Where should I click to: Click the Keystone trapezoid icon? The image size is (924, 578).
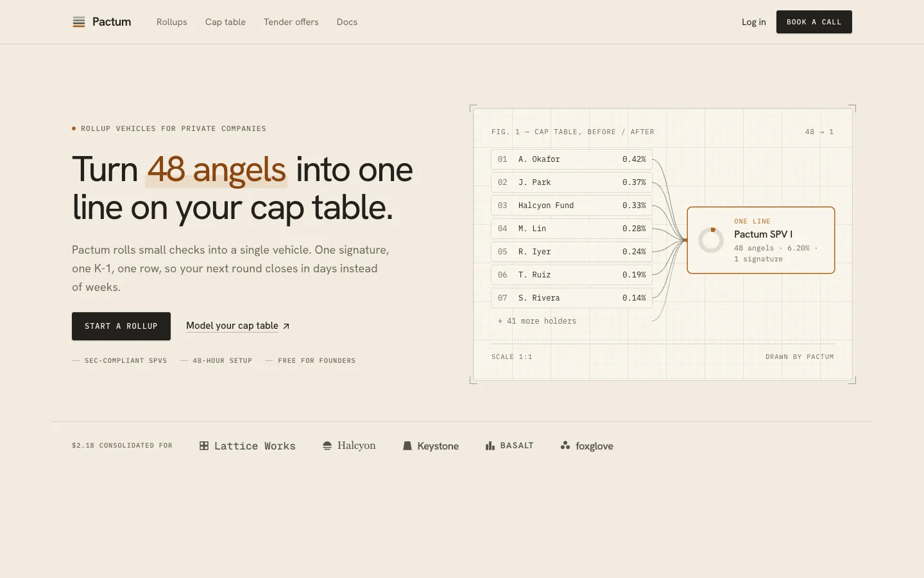click(x=407, y=446)
